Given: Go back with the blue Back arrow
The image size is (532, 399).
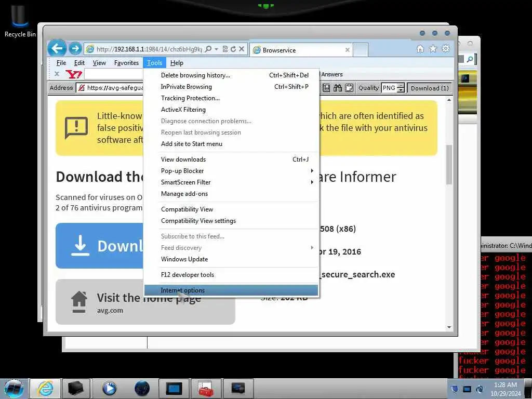Looking at the screenshot, I should coord(57,48).
